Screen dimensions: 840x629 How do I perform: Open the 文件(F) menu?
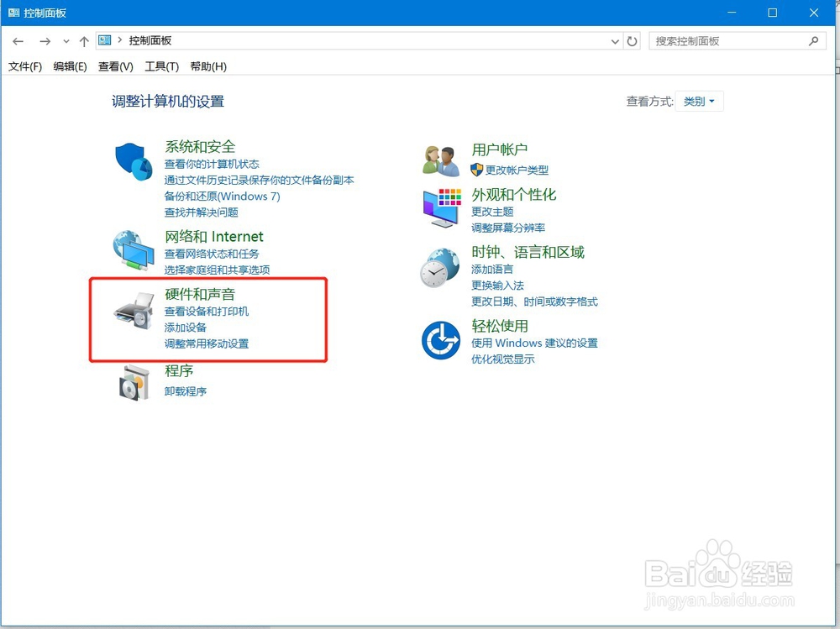[x=25, y=66]
